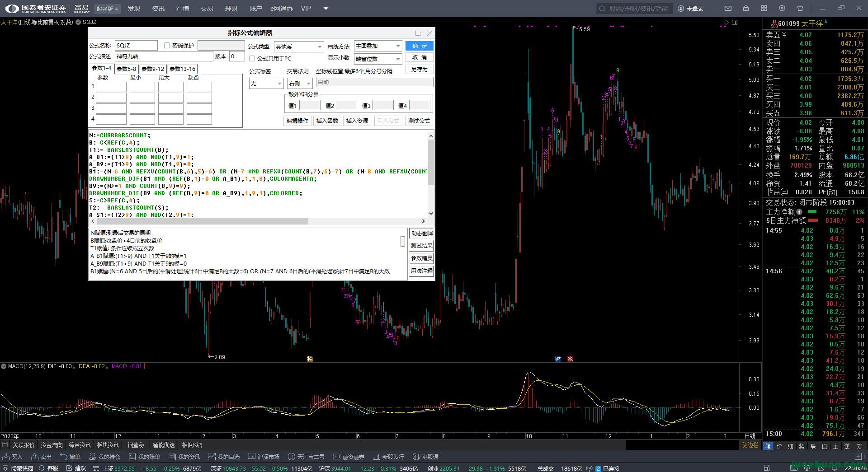The height and width of the screenshot is (472, 868).
Task: Click the side panel toggle icon at chart top-right
Action: 735,22
